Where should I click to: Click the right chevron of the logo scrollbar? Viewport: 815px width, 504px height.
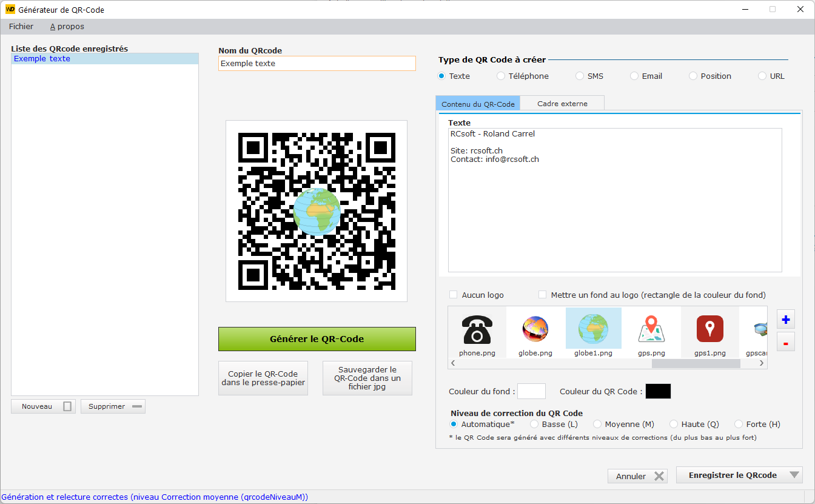762,363
